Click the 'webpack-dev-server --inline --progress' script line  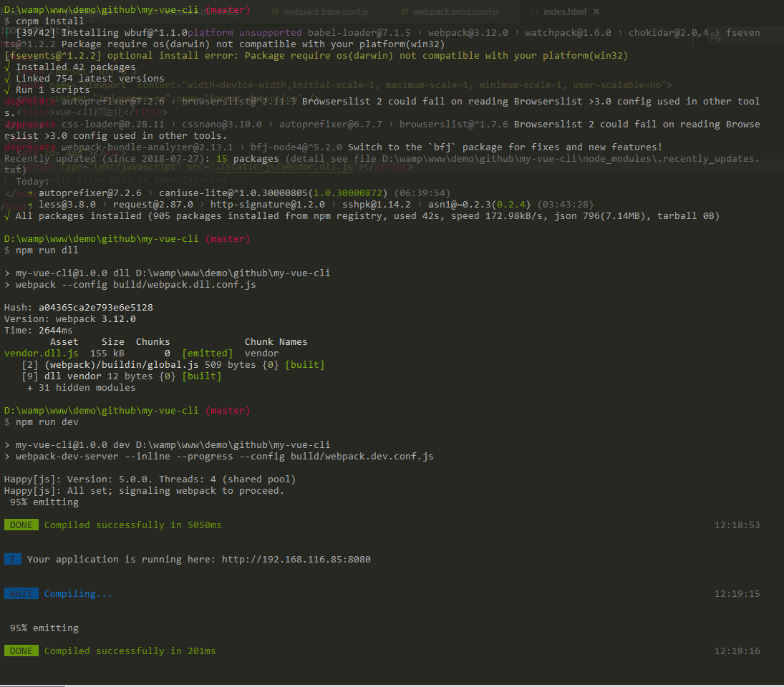click(x=225, y=456)
